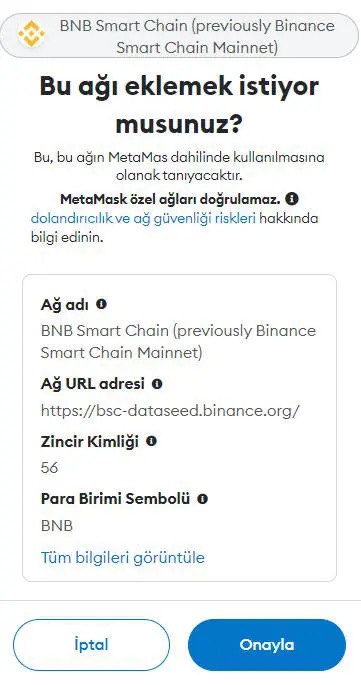The image size is (361, 685).
Task: Click the BNB Smart Chain network pill
Action: click(x=180, y=35)
